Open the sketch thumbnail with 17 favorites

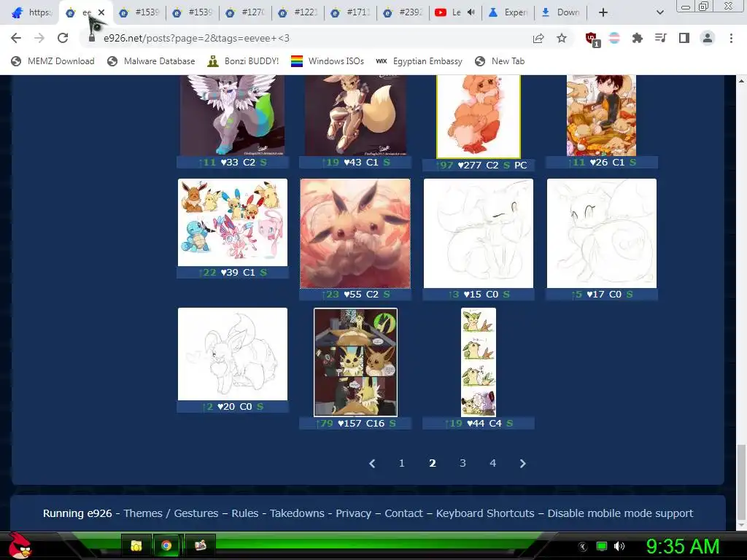602,233
